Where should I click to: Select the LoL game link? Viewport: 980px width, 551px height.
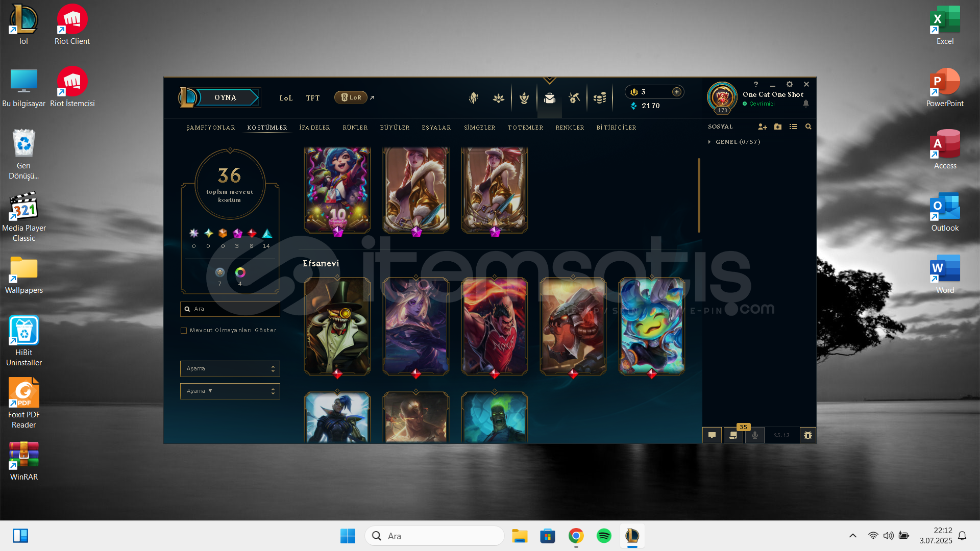click(x=286, y=98)
